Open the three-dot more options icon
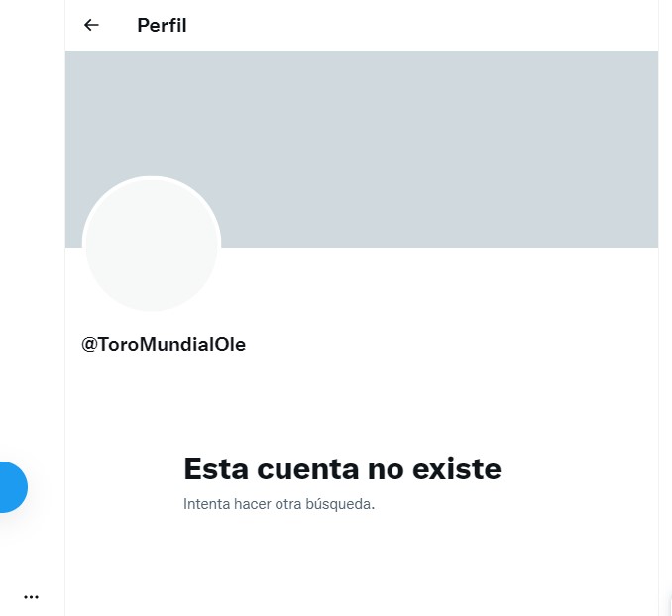The height and width of the screenshot is (616, 672). click(31, 597)
